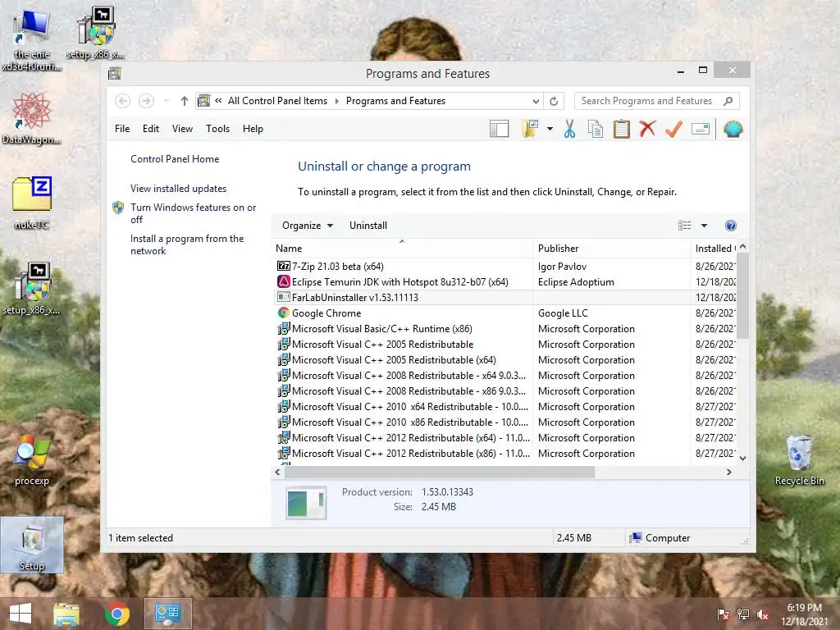Click the network tray icon
Image resolution: width=840 pixels, height=630 pixels.
tap(742, 614)
